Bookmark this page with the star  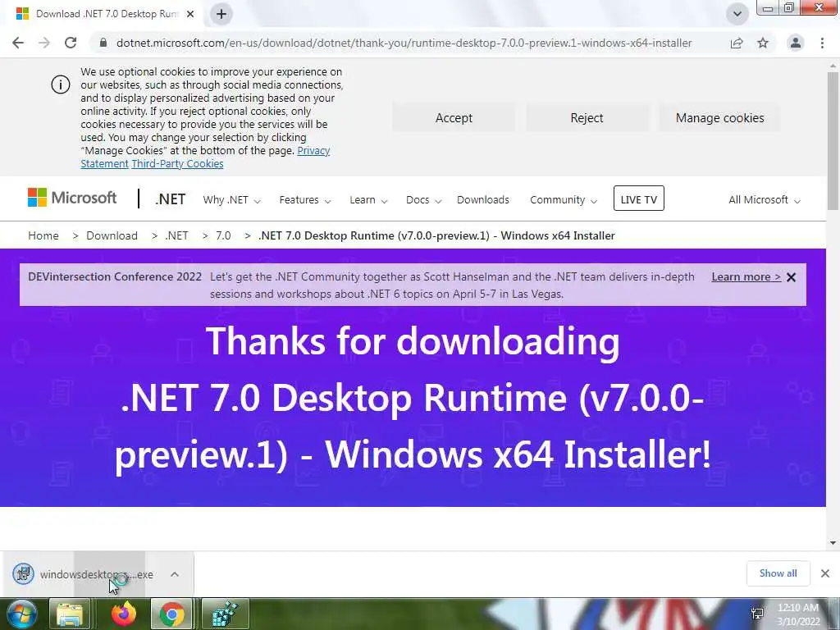coord(763,43)
